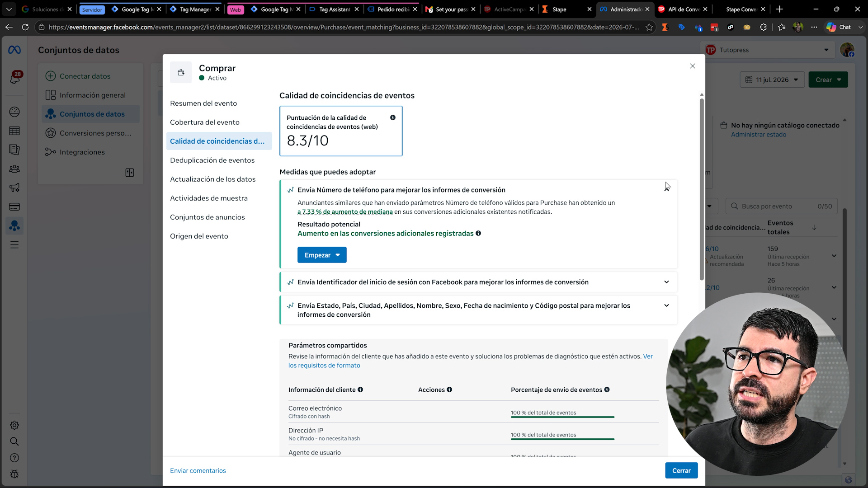Click the info icon next to match quality score
The width and height of the screenshot is (868, 488).
click(x=393, y=117)
